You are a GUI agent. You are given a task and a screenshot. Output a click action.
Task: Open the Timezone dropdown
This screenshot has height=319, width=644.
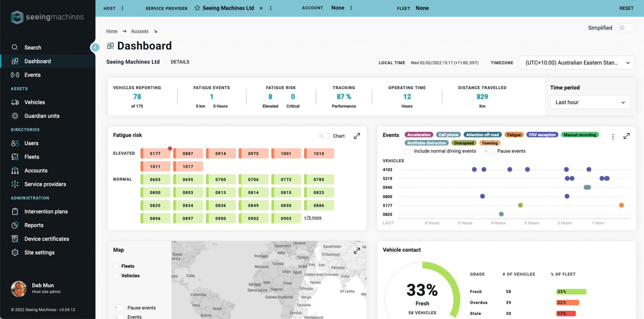[x=576, y=62]
